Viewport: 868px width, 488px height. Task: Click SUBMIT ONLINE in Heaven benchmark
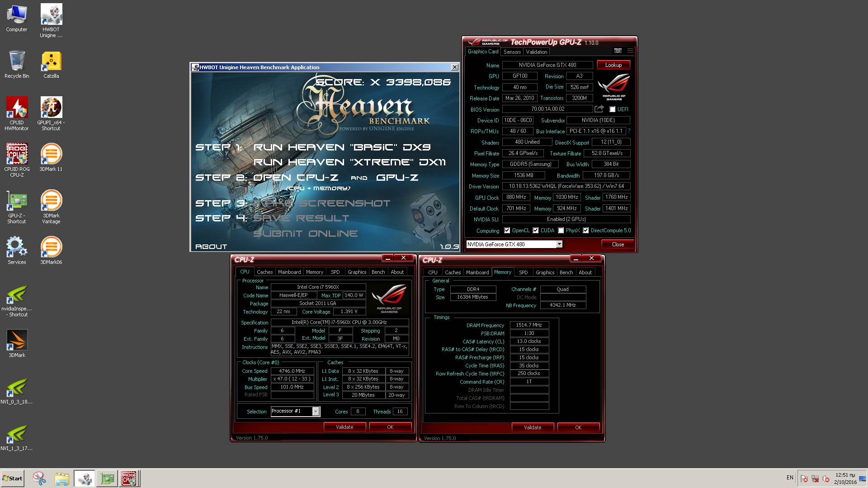305,234
